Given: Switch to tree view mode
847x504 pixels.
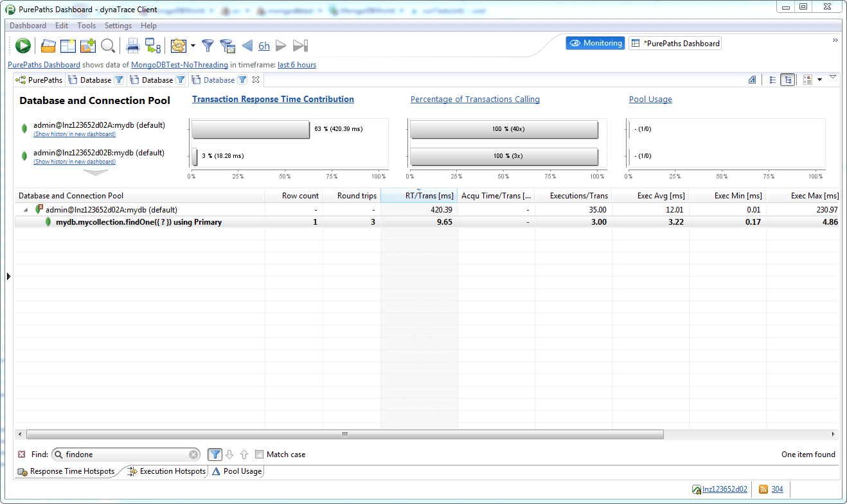Looking at the screenshot, I should coord(787,80).
